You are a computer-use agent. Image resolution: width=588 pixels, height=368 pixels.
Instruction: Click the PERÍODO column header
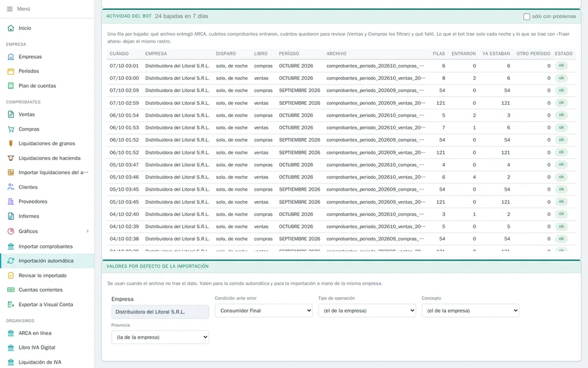pos(289,54)
